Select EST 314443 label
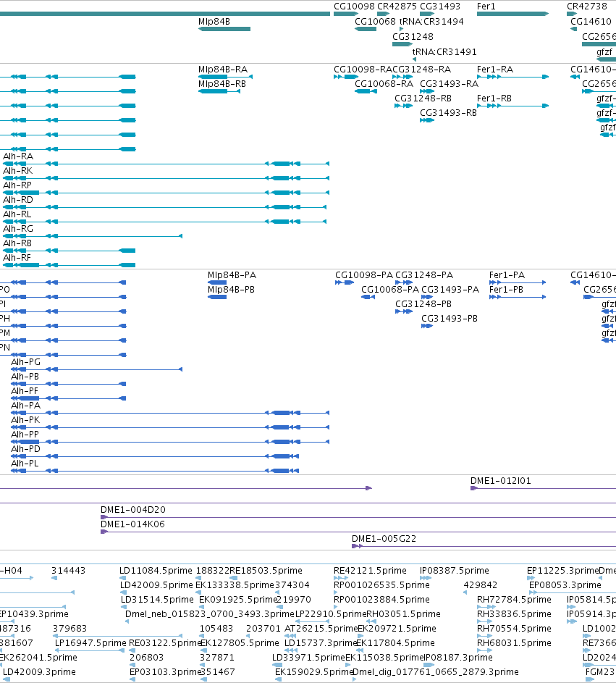Screen dimensions: 616x683 click(x=68, y=571)
